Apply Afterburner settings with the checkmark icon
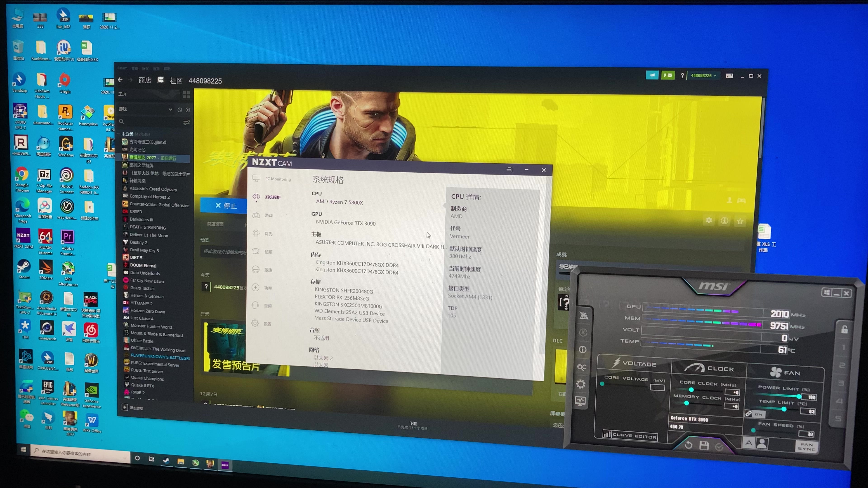868x488 pixels. pyautogui.click(x=719, y=447)
